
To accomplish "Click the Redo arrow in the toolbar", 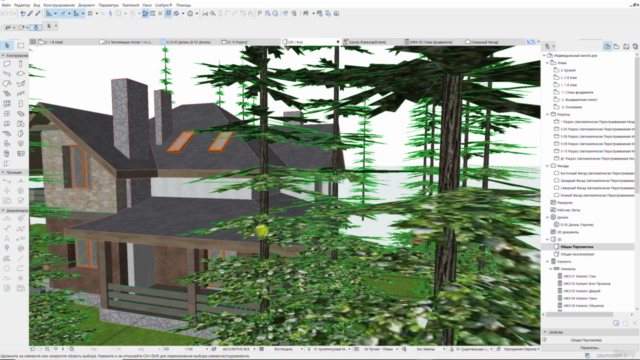I will pyautogui.click(x=13, y=13).
